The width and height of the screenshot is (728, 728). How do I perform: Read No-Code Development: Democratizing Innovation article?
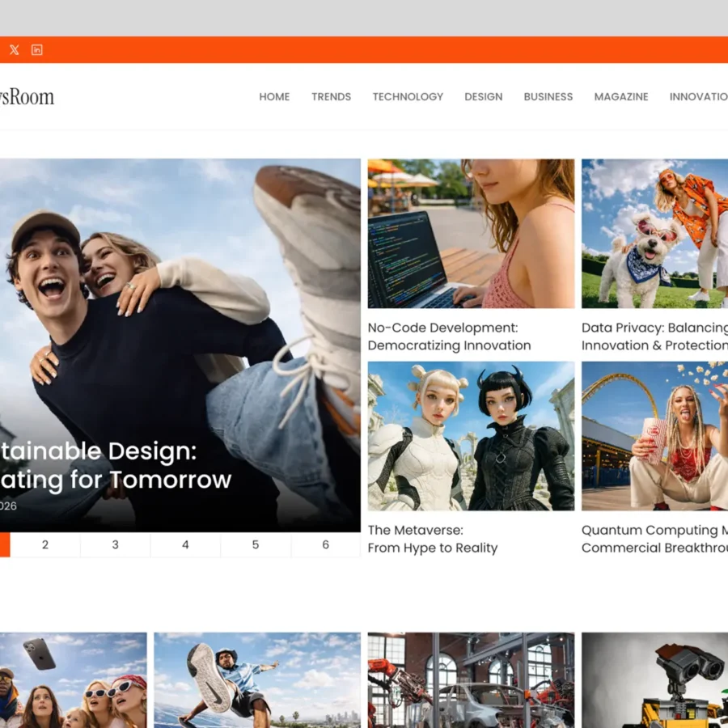[x=449, y=336]
